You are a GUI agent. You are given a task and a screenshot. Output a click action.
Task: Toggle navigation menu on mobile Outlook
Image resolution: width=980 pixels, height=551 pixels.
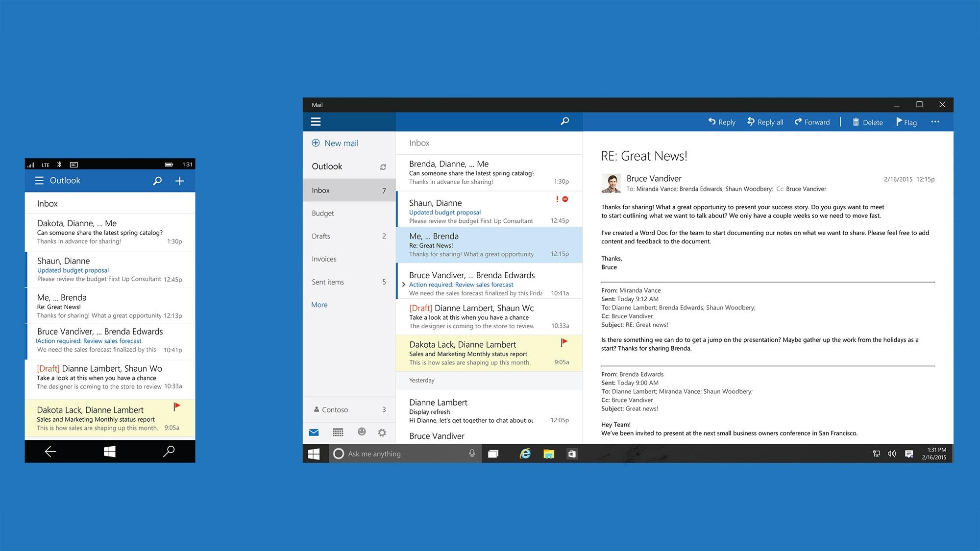tap(39, 180)
